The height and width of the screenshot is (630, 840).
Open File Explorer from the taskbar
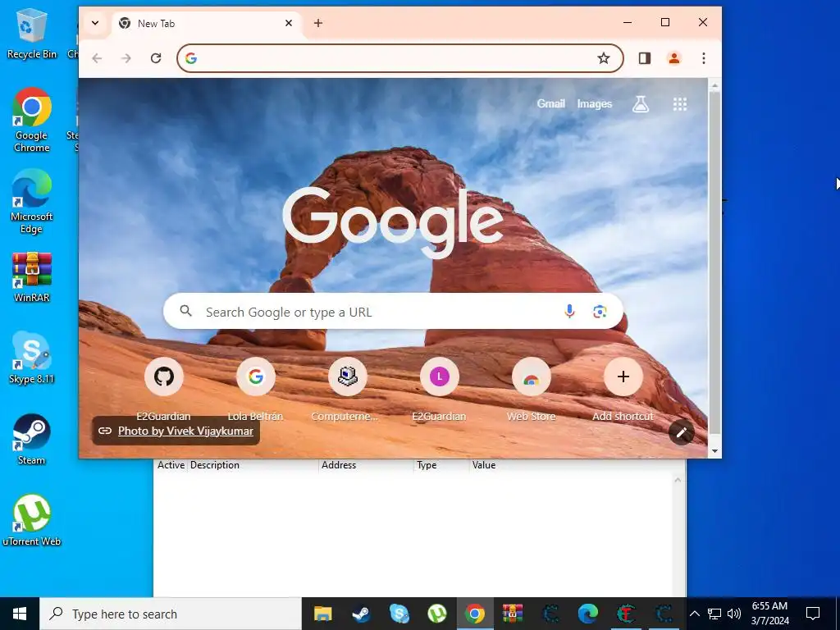322,614
